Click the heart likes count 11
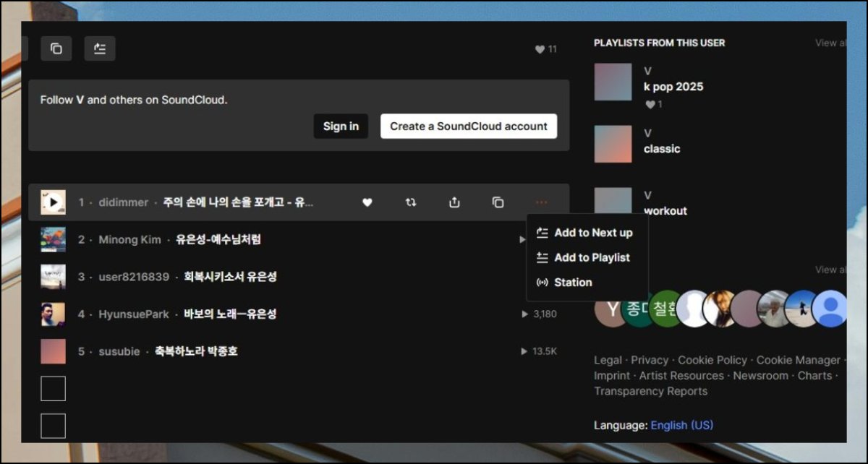The width and height of the screenshot is (868, 464). (x=545, y=49)
